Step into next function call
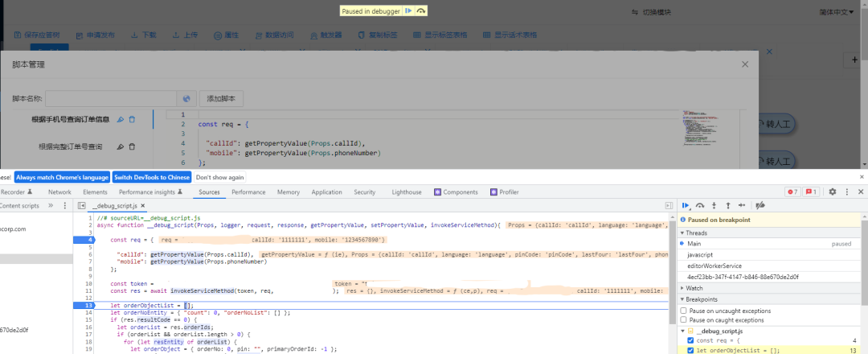 coord(714,205)
